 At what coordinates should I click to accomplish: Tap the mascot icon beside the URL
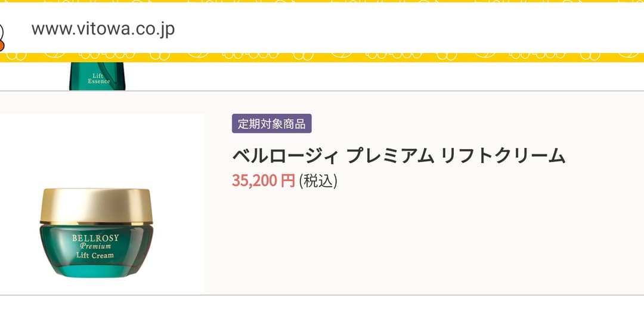pos(2,36)
